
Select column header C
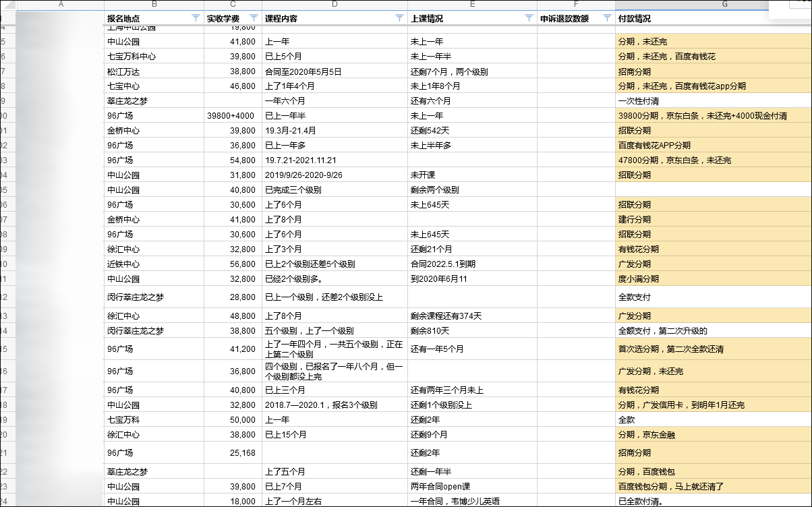tap(233, 6)
